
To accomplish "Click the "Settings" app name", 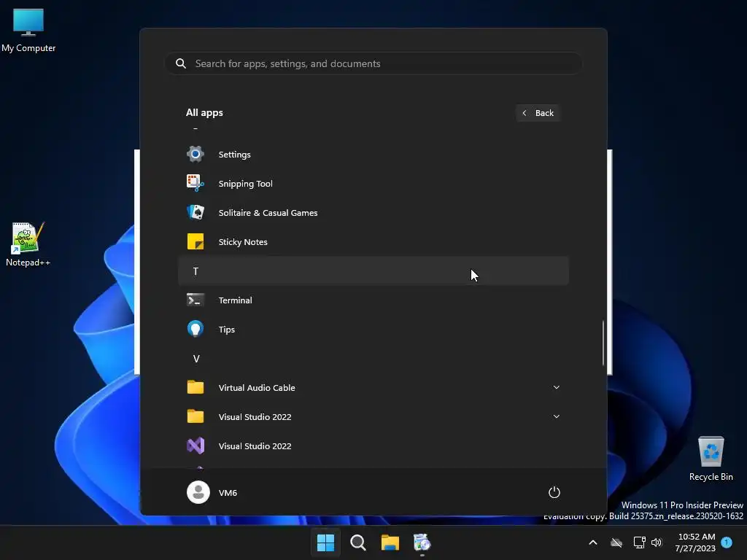I will click(x=234, y=155).
